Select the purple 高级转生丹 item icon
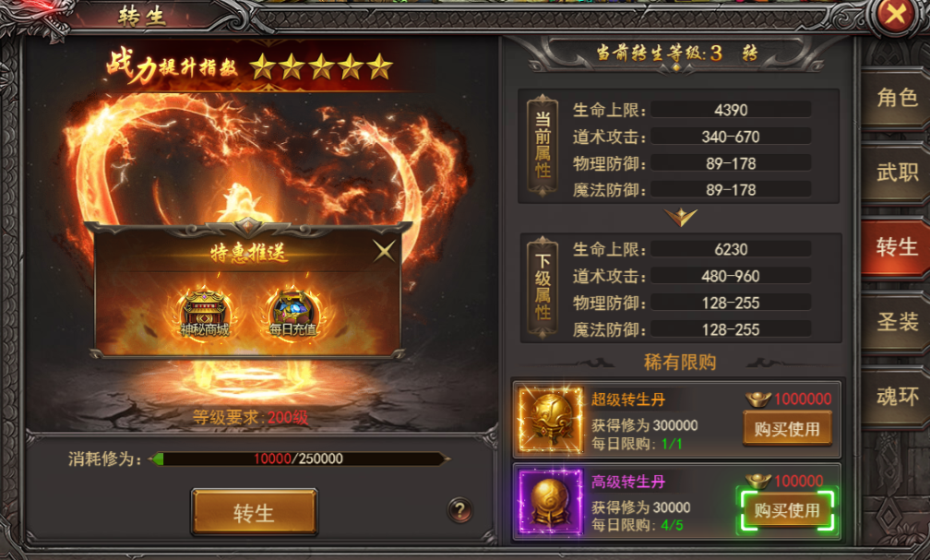Viewport: 930px width, 560px height. (551, 502)
